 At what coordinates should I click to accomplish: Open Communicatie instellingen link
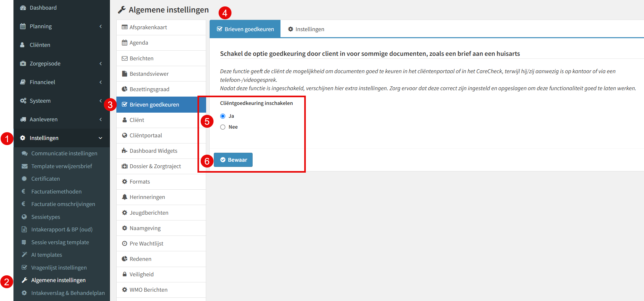pos(64,153)
